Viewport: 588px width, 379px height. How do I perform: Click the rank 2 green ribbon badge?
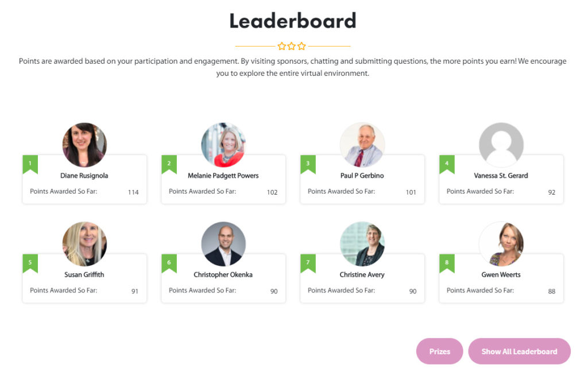[x=169, y=164]
